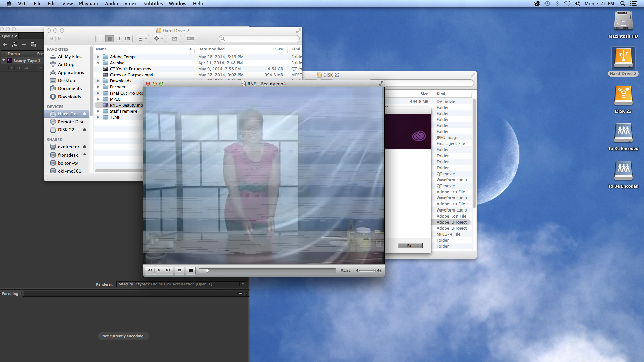Click the VLC rewind button
The image size is (644, 362).
pos(150,270)
